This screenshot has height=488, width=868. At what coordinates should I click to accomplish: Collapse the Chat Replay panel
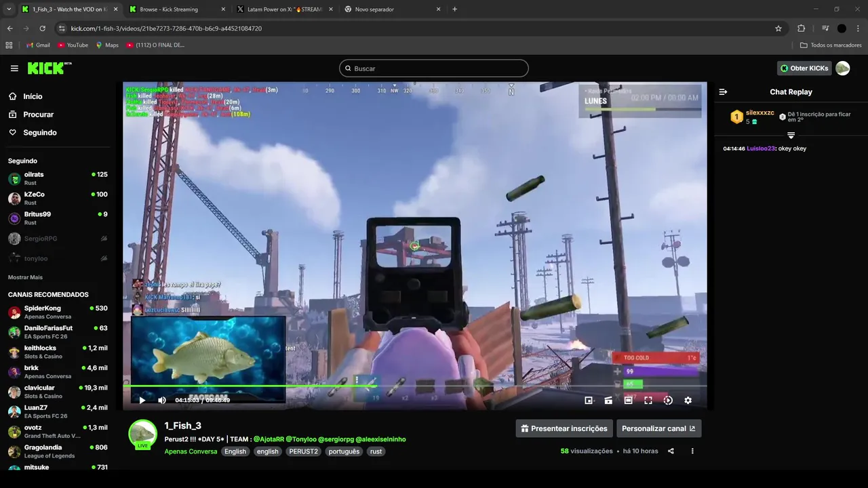[723, 91]
